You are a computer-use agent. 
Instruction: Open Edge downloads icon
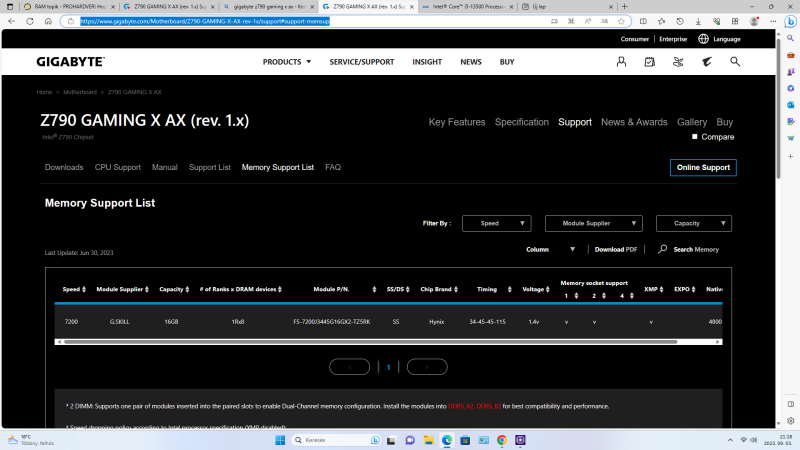pyautogui.click(x=698, y=21)
